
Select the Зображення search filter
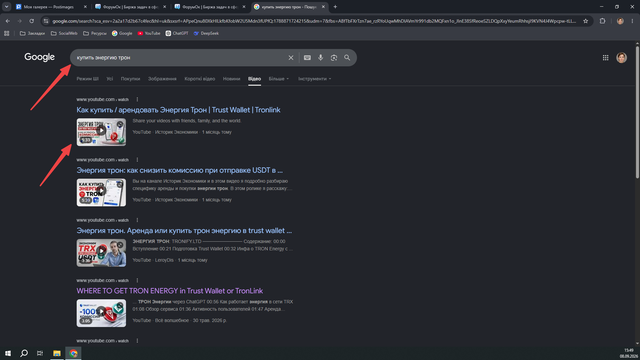(x=162, y=79)
